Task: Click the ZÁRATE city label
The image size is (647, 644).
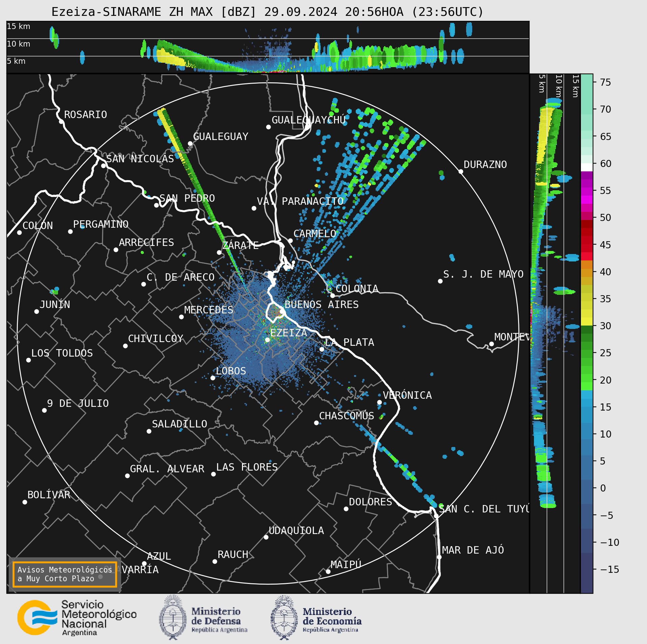Action: (x=240, y=245)
